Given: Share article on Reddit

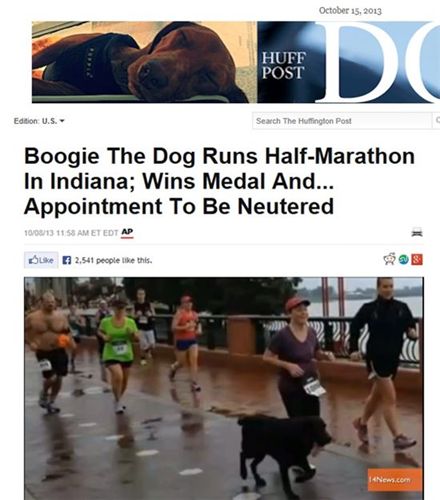Looking at the screenshot, I should tap(389, 259).
